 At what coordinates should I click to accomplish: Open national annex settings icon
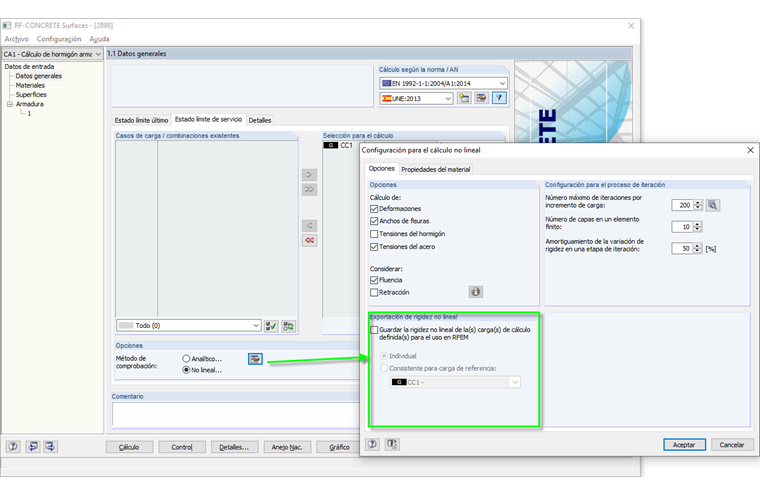point(481,98)
